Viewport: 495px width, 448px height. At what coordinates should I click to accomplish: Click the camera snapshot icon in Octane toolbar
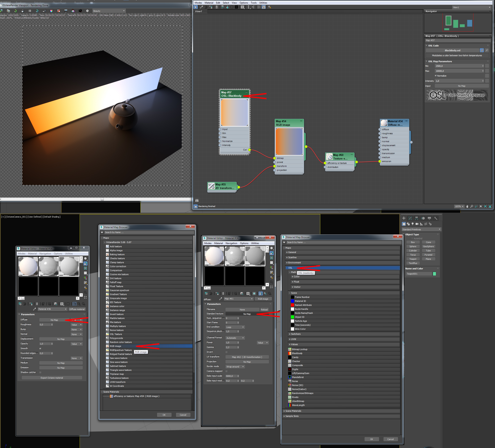pyautogui.click(x=80, y=11)
